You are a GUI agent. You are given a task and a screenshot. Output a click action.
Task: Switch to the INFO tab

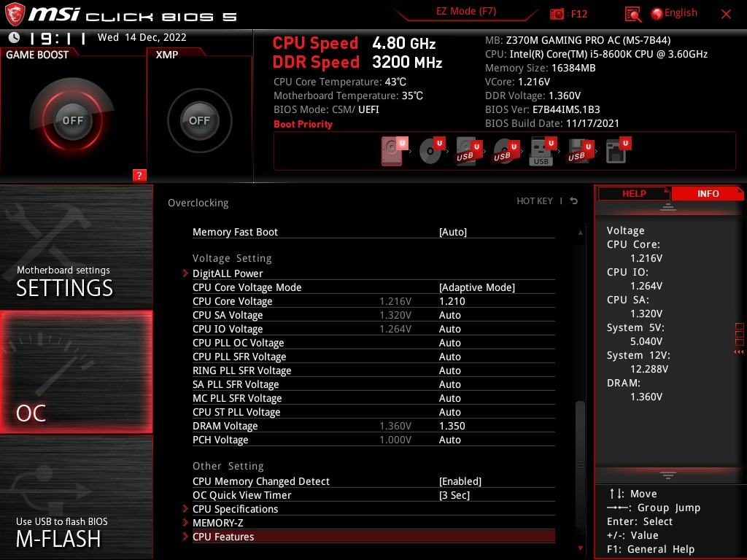(x=708, y=194)
